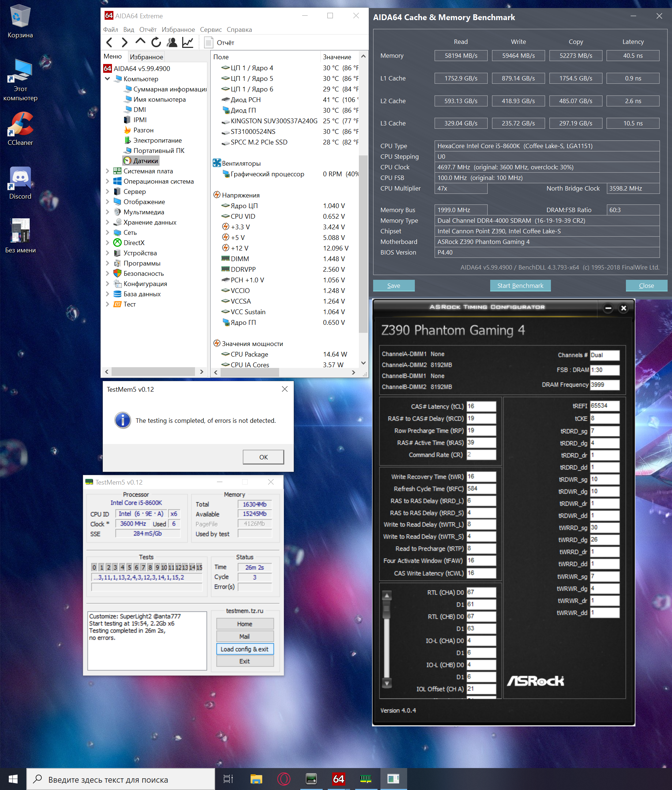Viewport: 672px width, 790px height.
Task: Click the user profile icon in AIDA64 toolbar
Action: 172,43
